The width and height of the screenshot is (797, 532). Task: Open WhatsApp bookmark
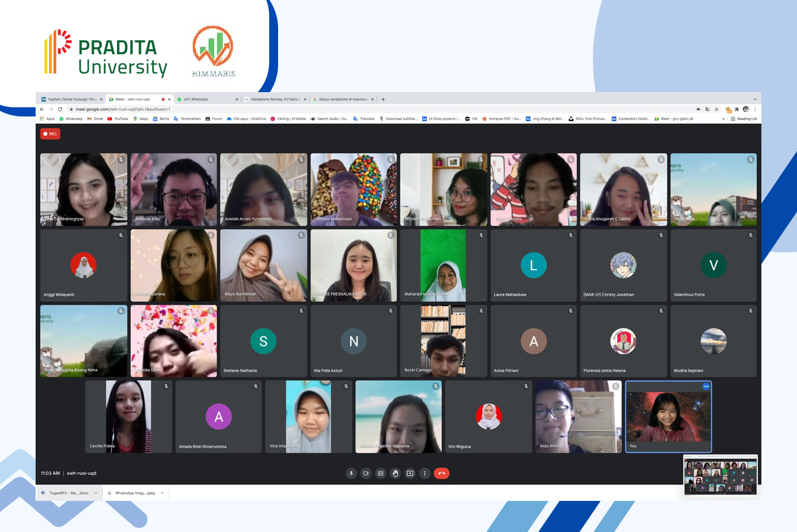(x=71, y=119)
